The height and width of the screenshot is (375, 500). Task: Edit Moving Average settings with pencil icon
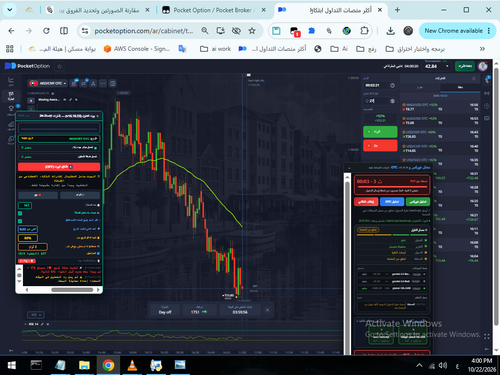click(71, 100)
